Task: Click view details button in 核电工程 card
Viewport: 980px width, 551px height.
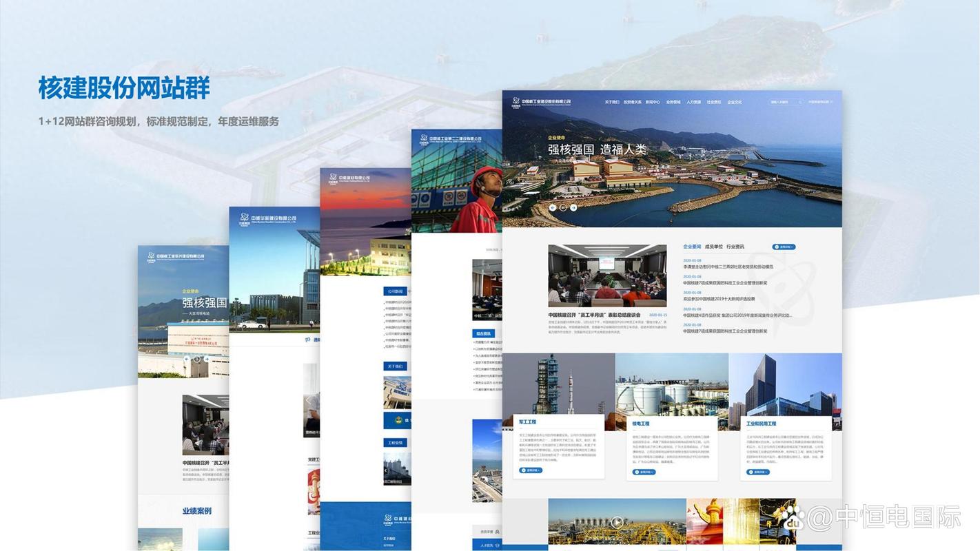Action: point(644,472)
